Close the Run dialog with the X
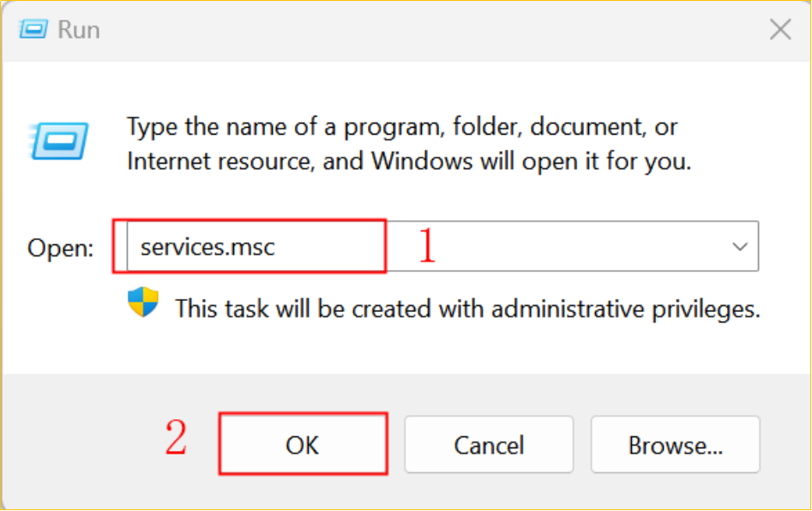The height and width of the screenshot is (511, 812). (780, 29)
